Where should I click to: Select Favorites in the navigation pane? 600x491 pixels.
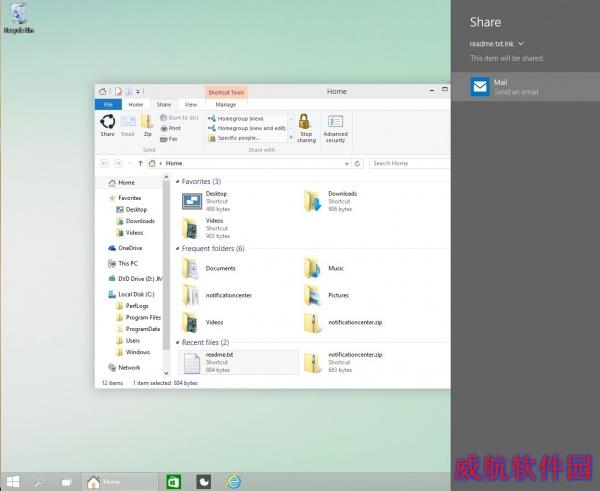tap(125, 198)
